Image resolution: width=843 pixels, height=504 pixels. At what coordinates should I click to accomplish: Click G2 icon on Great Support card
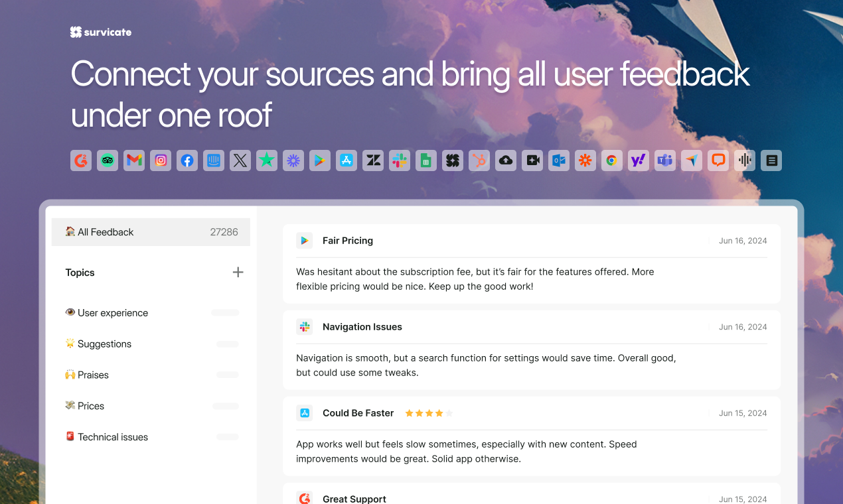(305, 498)
